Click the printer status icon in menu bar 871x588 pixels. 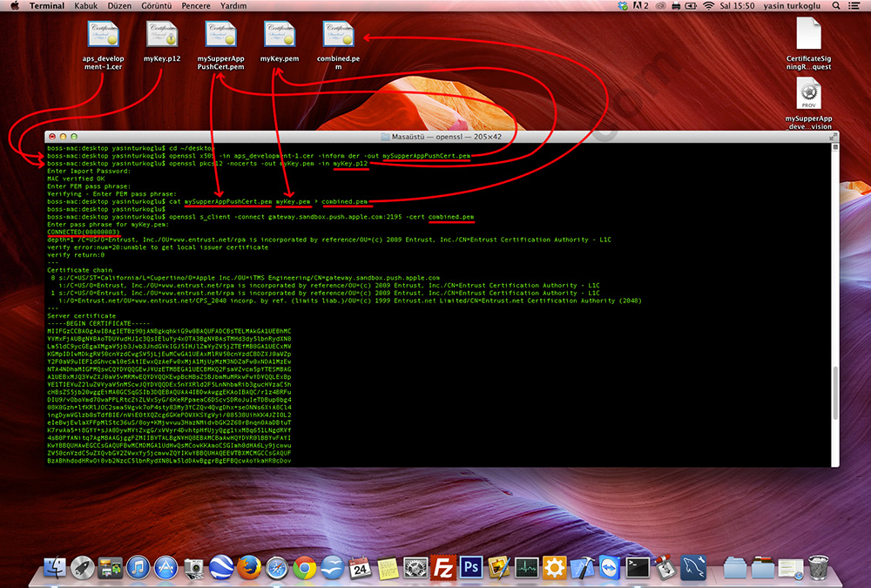point(676,5)
